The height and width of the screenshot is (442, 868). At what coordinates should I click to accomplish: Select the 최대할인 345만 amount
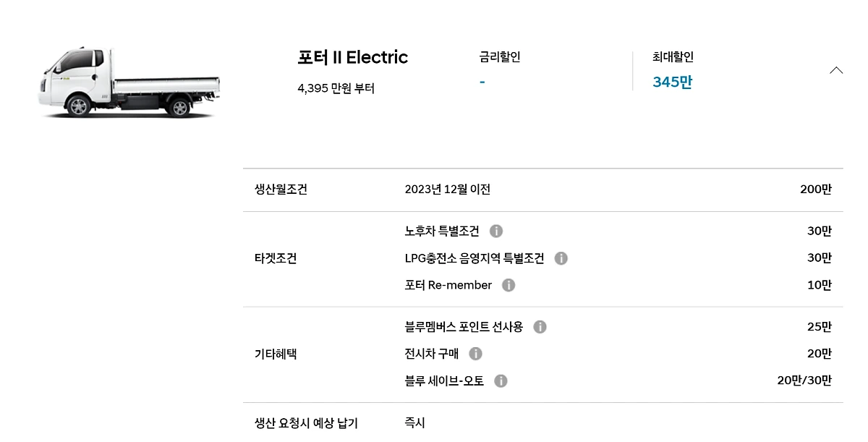672,82
